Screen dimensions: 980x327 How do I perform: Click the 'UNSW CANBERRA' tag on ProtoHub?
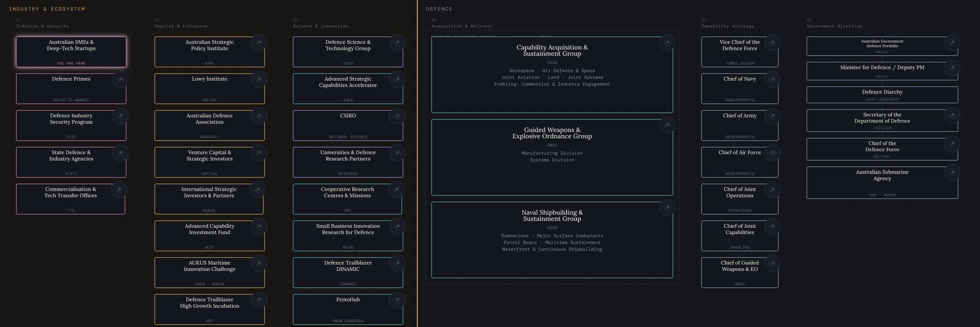348,321
